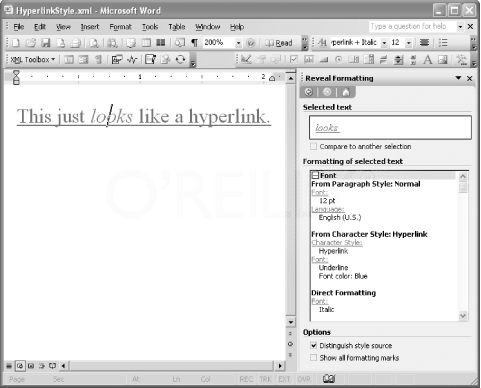
Task: Click the Columns icon
Action: (161, 43)
